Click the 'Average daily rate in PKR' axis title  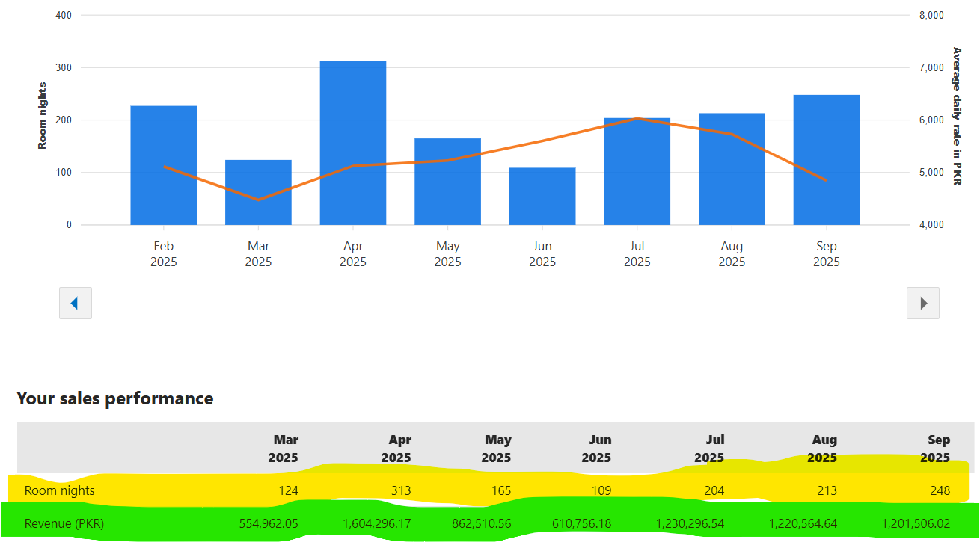click(957, 116)
